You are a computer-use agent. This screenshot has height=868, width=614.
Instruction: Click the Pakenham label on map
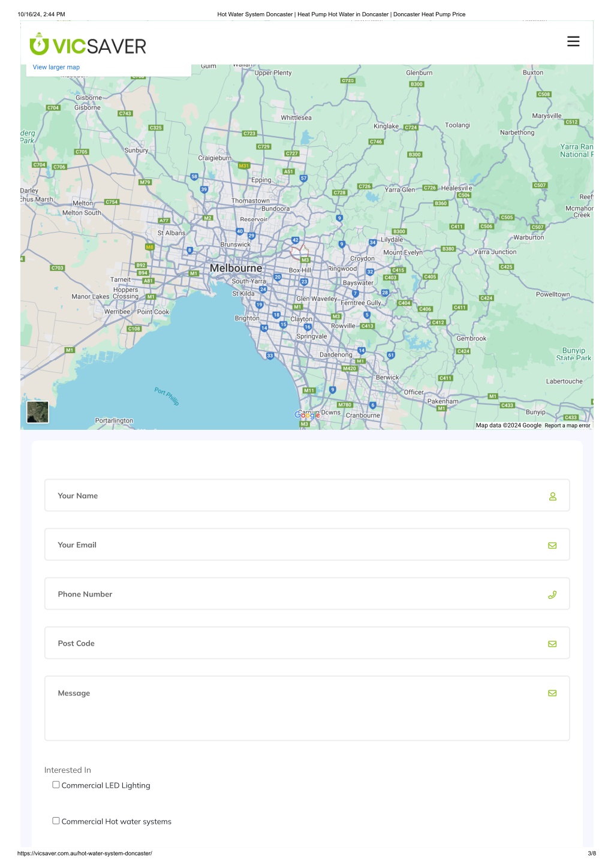pos(443,401)
